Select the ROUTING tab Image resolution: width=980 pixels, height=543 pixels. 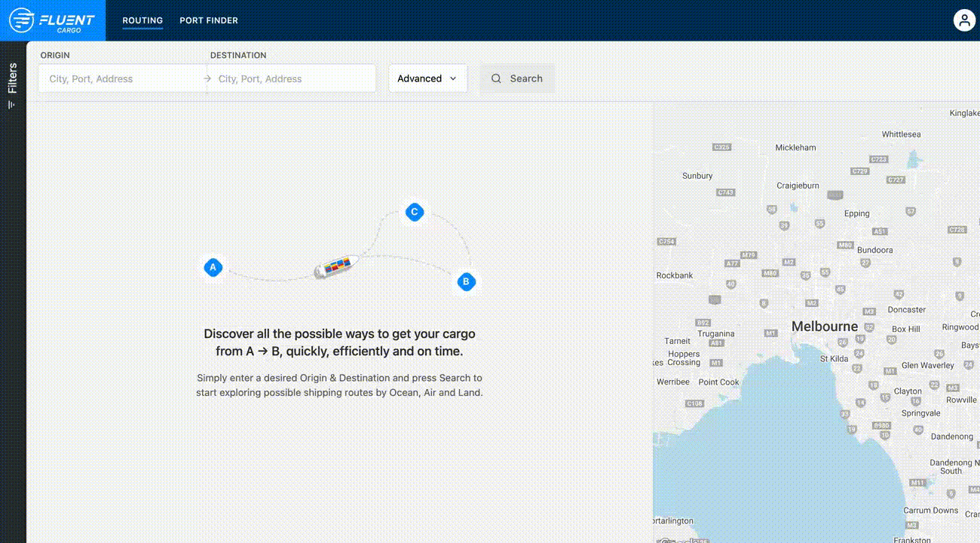coord(142,20)
